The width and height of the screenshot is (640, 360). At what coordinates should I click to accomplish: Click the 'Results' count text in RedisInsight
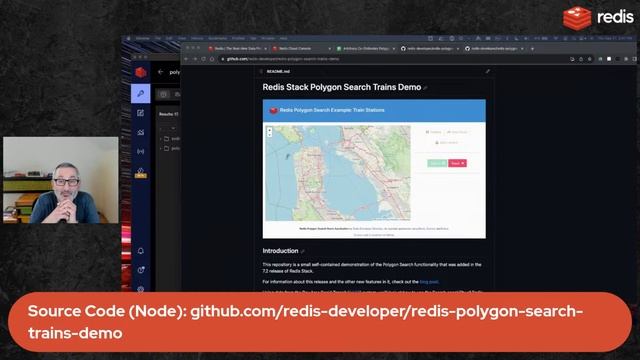pyautogui.click(x=169, y=114)
